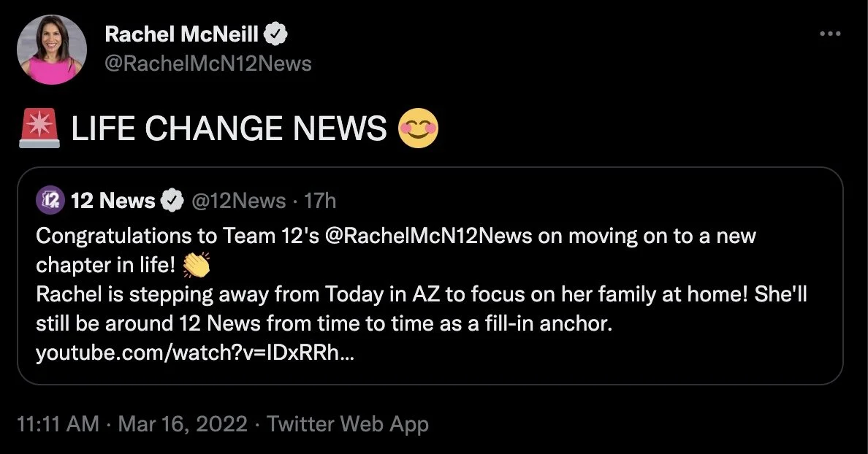868x454 pixels.
Task: Open the three-dot more options menu
Action: coord(830,34)
